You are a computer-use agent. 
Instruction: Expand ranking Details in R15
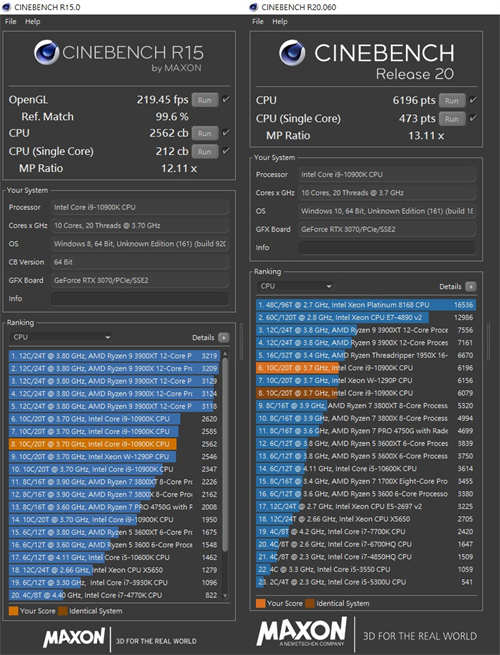coord(223,338)
